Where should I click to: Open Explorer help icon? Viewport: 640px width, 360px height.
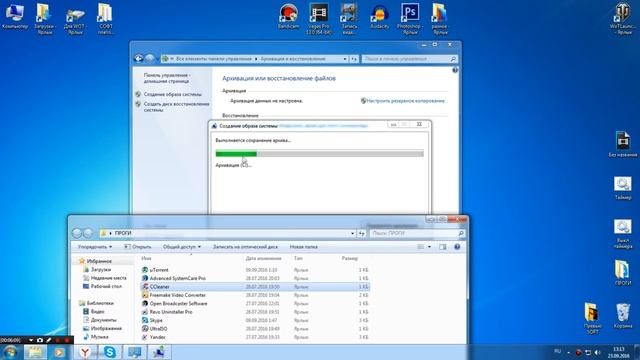(x=457, y=247)
